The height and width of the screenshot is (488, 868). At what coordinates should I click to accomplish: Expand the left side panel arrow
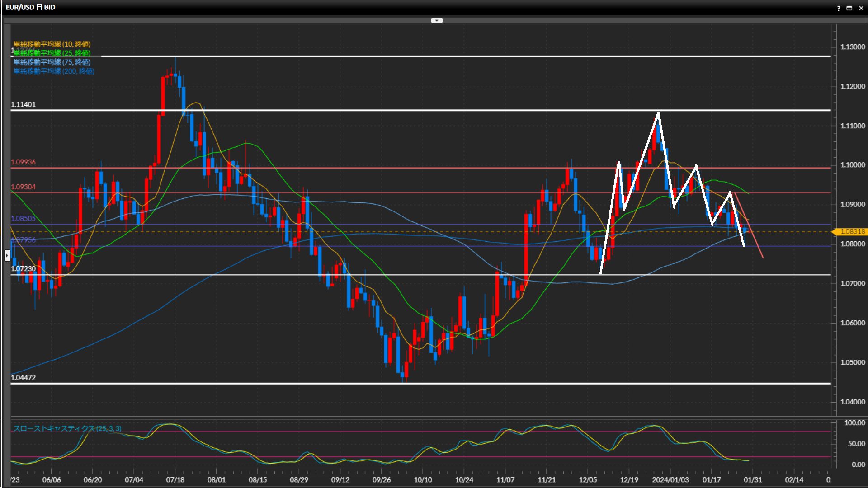point(7,256)
